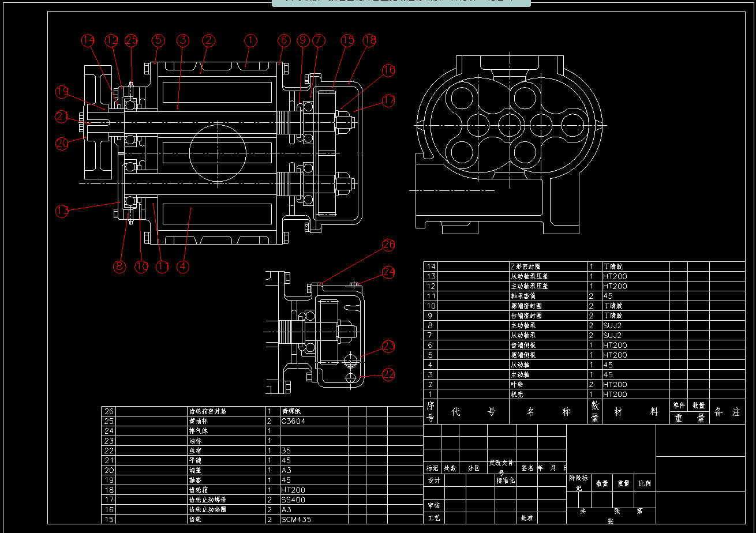Select the balloon labeled 10
This screenshot has height=533, width=756.
(141, 266)
